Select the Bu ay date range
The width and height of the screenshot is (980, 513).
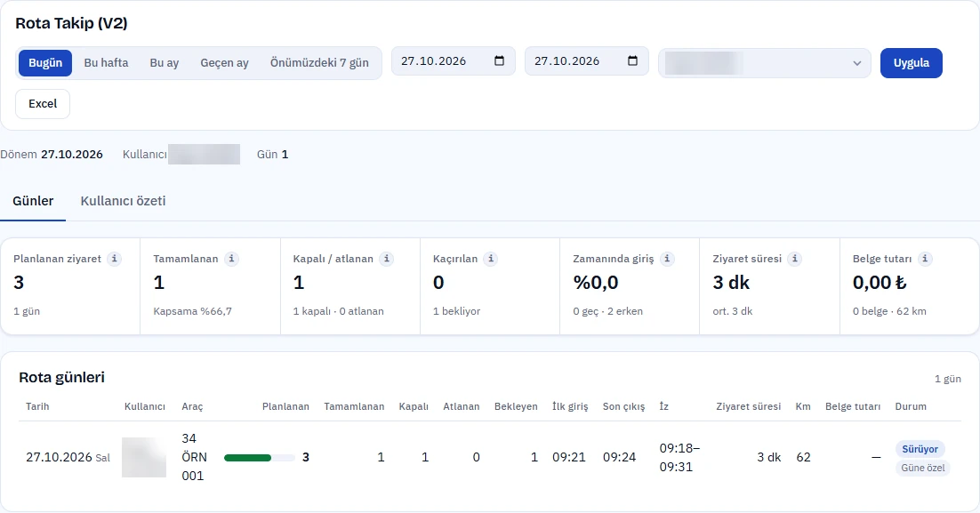coord(165,63)
